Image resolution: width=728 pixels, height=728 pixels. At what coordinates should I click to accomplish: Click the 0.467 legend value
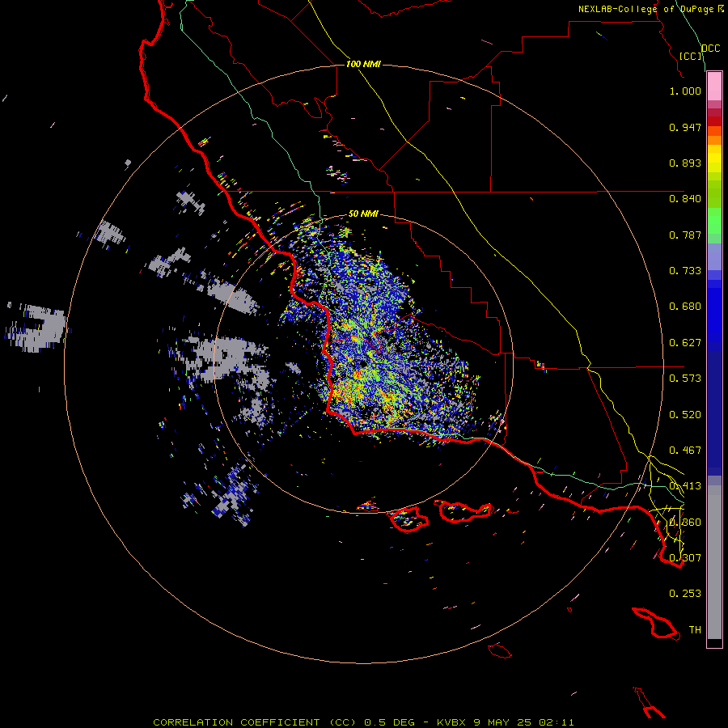tap(685, 451)
